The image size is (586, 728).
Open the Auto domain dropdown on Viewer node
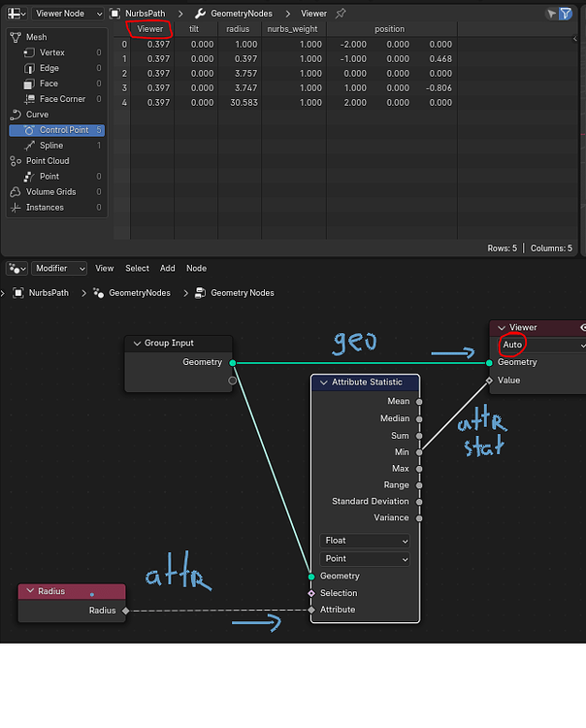[x=541, y=345]
